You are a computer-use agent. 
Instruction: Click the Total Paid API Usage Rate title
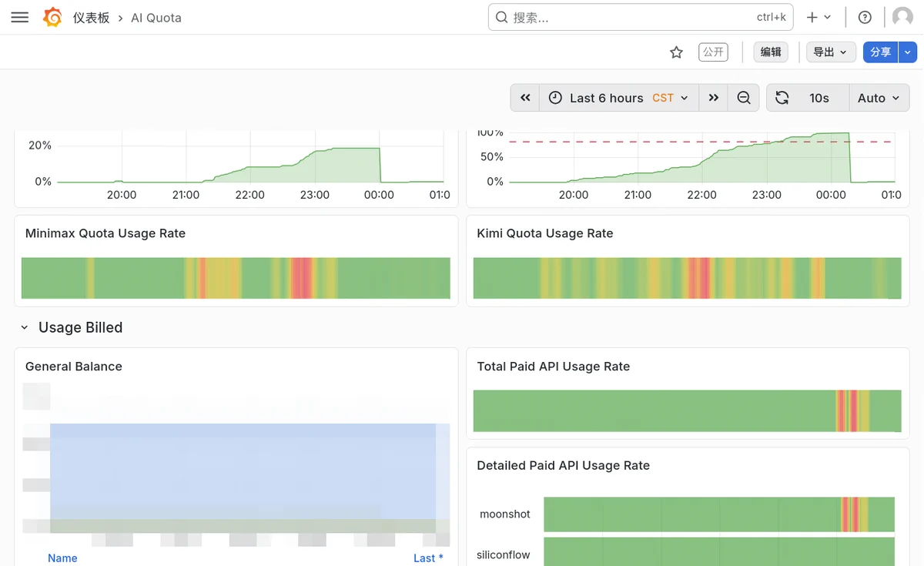pos(553,367)
